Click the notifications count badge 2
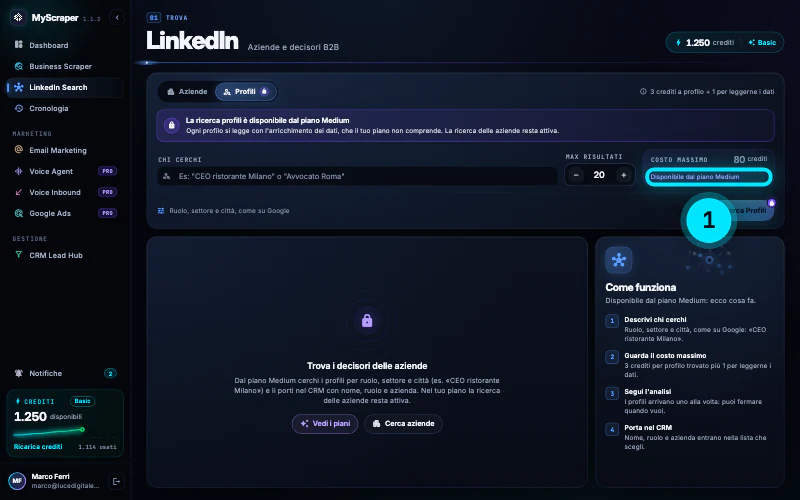 coord(110,373)
